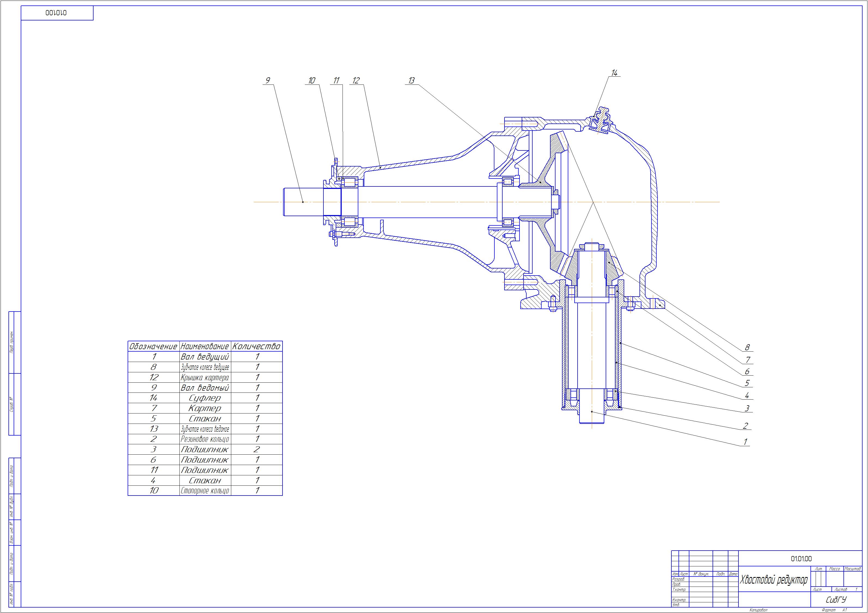The height and width of the screenshot is (613, 868).
Task: Click callout number 3 on the right-side leader
Action: point(747,408)
